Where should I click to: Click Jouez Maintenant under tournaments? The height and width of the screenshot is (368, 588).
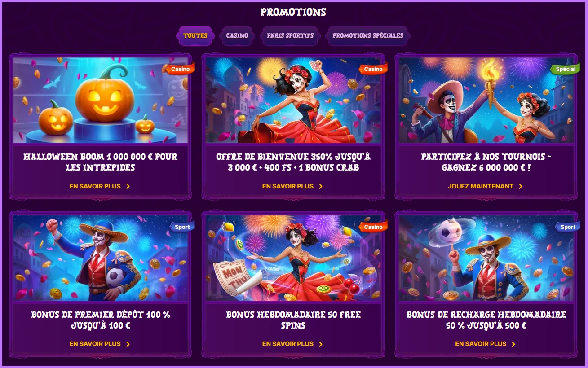[481, 186]
